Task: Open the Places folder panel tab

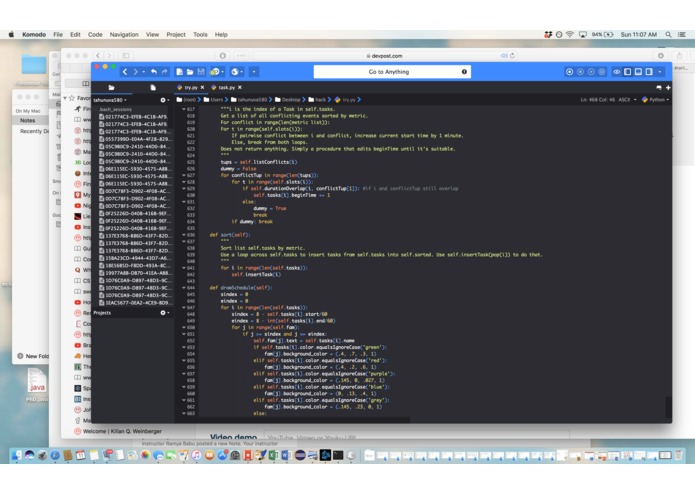Action: point(111,88)
